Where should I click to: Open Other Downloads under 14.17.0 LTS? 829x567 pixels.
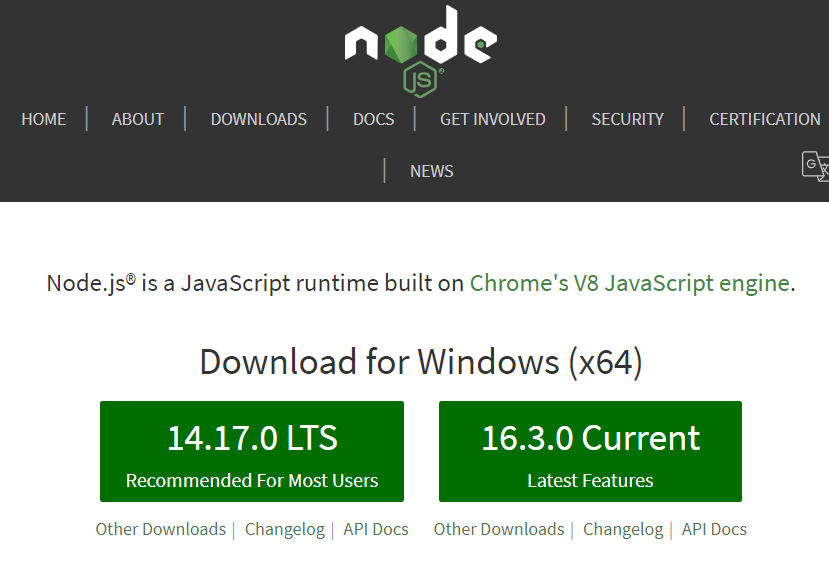(161, 529)
